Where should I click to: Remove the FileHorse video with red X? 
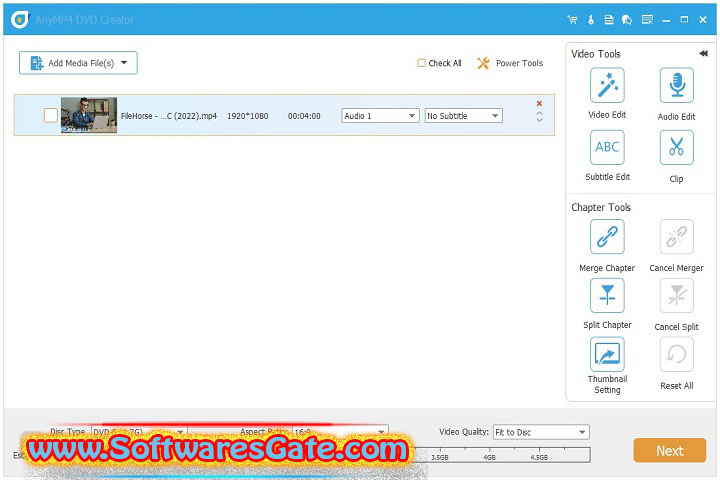point(539,103)
